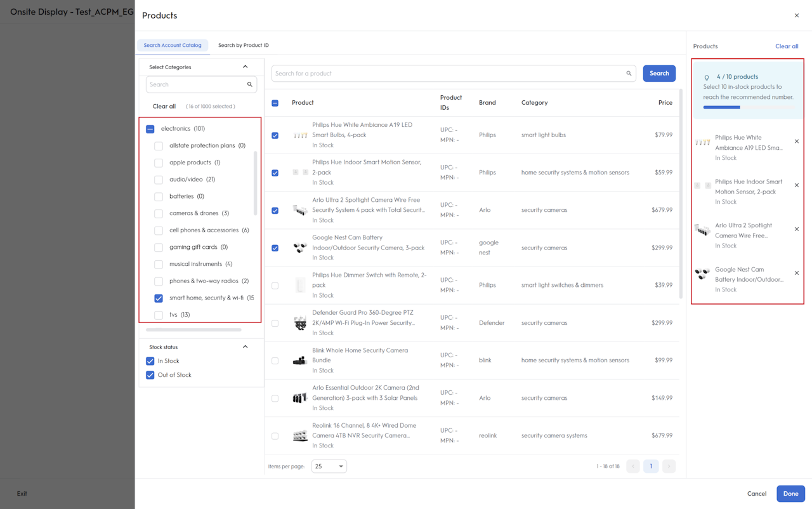The width and height of the screenshot is (812, 509).
Task: Remove Philips Hue Indoor Smart Motion Sensor from selection
Action: (797, 185)
